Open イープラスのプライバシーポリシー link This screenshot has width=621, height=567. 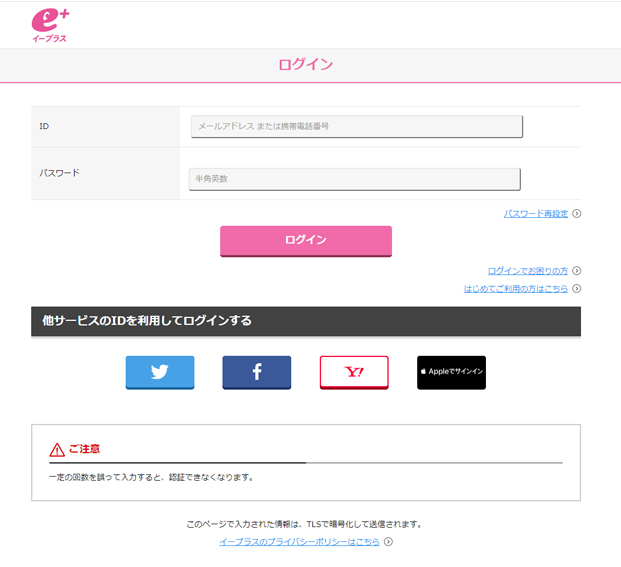click(x=299, y=542)
